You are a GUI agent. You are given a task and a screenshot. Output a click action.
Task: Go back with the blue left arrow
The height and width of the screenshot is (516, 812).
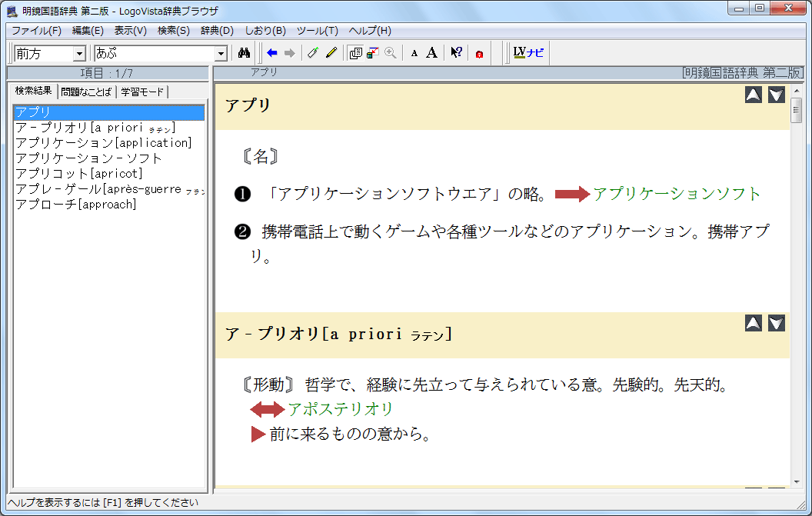(x=271, y=53)
